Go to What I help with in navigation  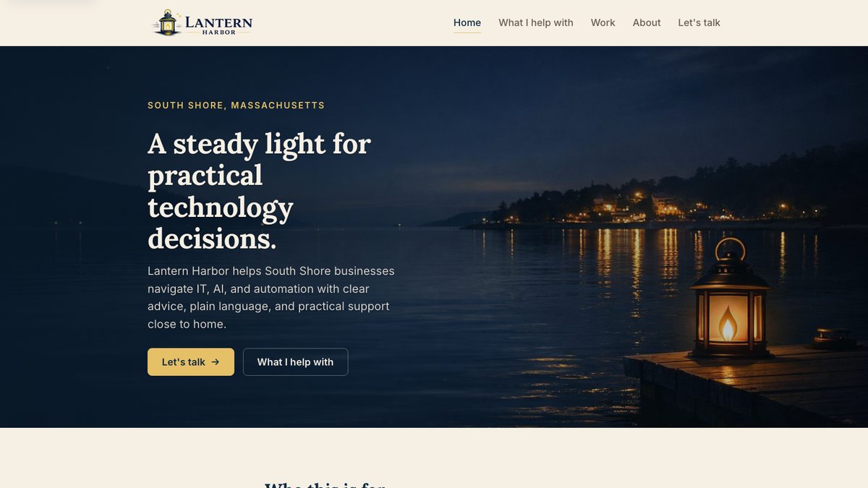536,22
